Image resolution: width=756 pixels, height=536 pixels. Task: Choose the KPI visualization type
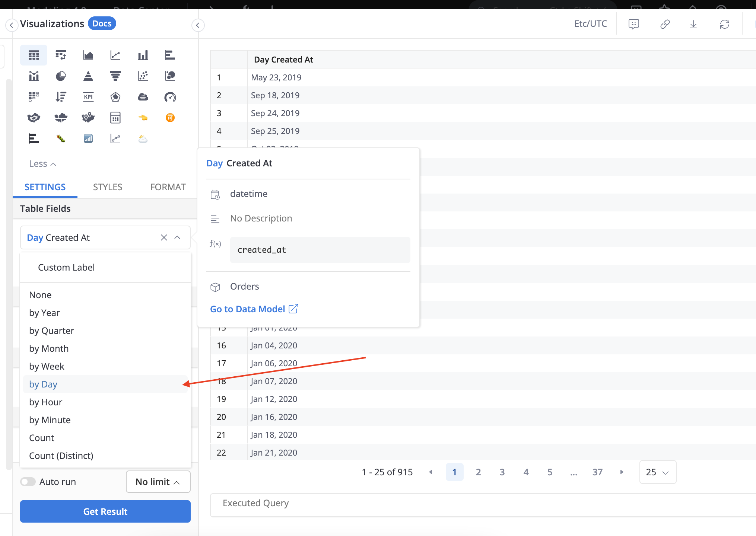[x=88, y=97]
